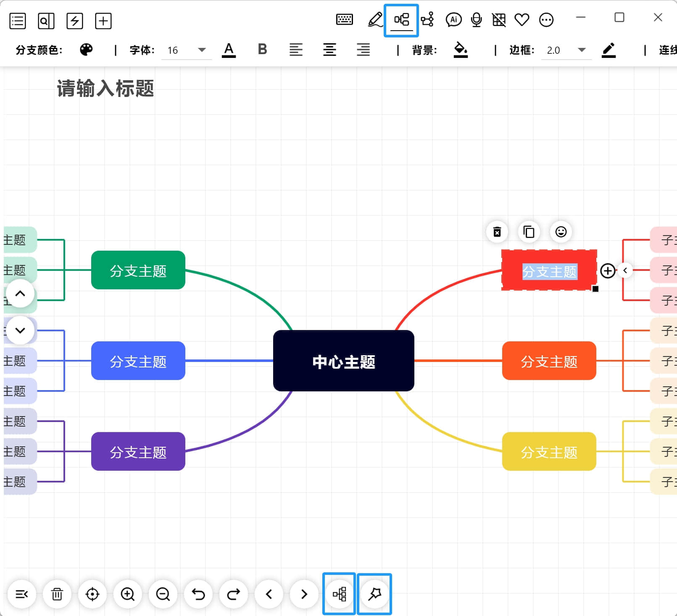Open the border width 2.0 dropdown
The width and height of the screenshot is (677, 616).
[566, 50]
